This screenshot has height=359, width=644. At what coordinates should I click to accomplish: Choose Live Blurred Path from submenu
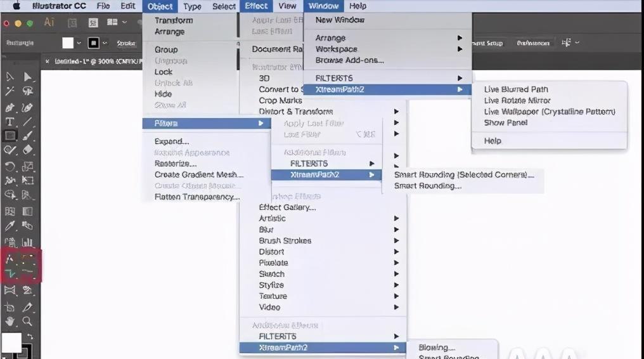coord(516,89)
